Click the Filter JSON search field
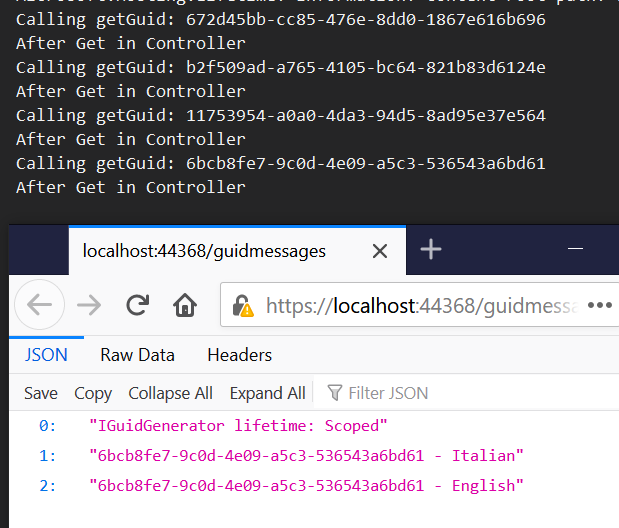 (390, 393)
